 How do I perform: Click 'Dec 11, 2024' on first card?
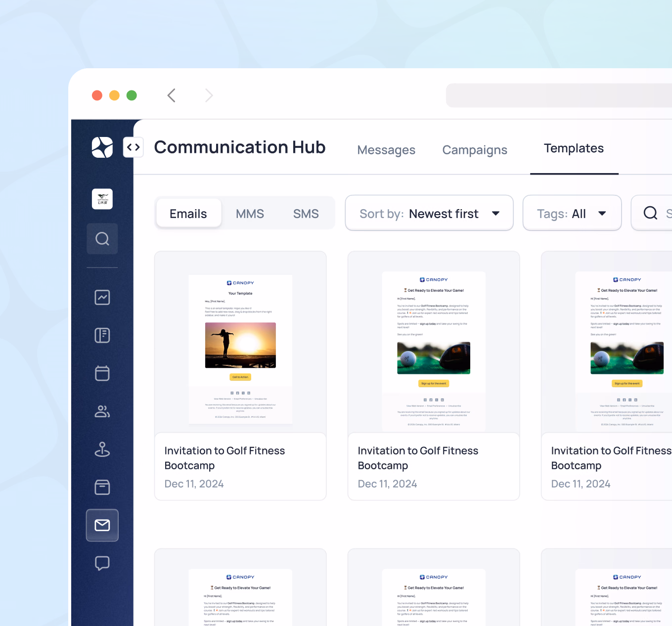tap(194, 484)
